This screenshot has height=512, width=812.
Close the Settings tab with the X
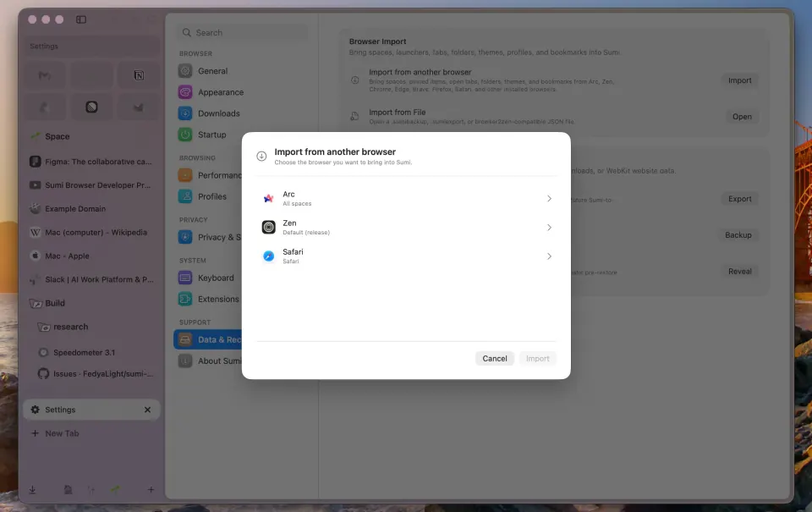tap(147, 410)
